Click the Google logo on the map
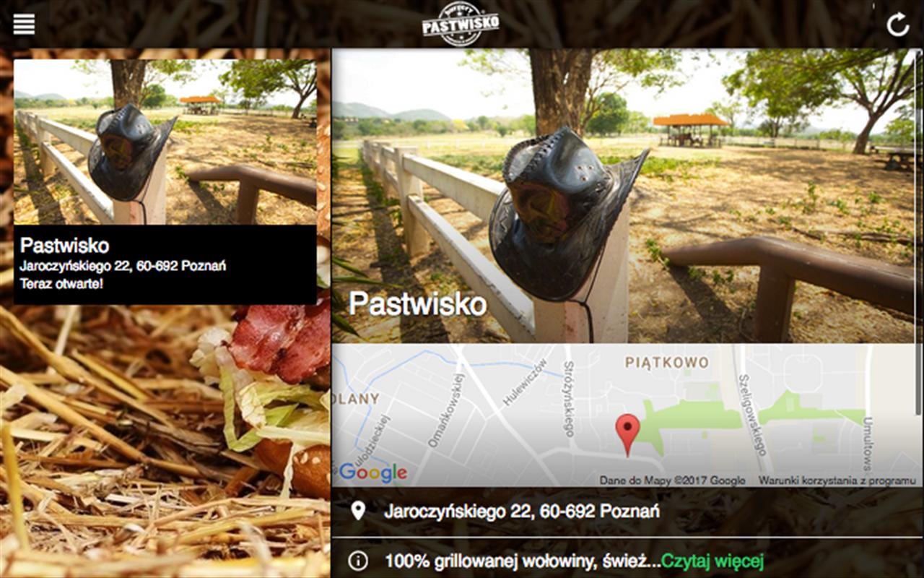 pos(372,473)
